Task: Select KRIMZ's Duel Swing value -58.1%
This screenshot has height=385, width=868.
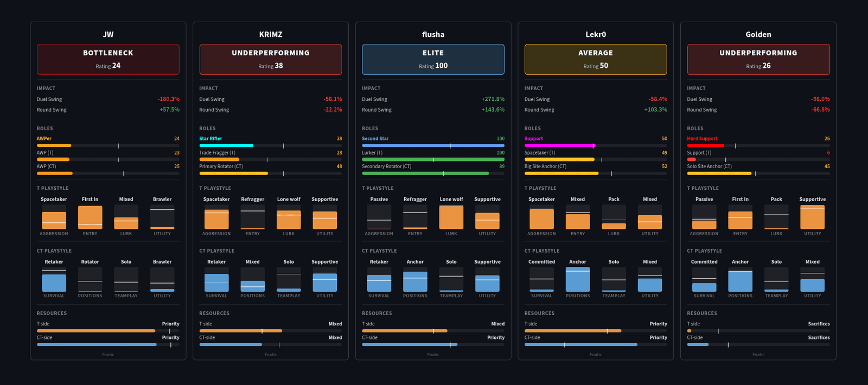Action: pyautogui.click(x=333, y=99)
